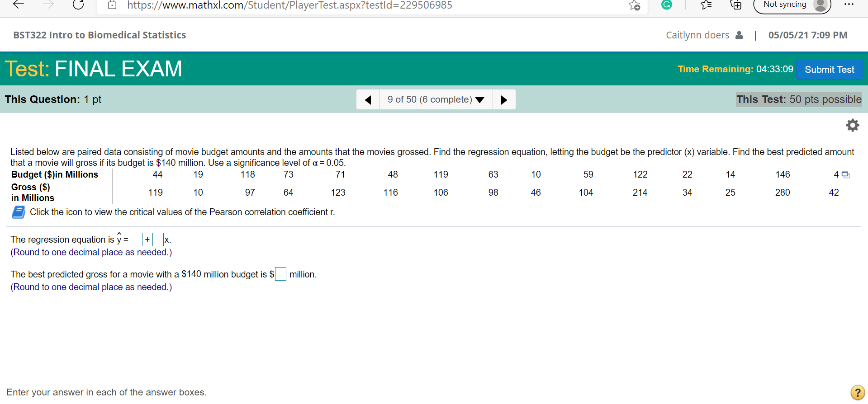The height and width of the screenshot is (404, 868).
Task: Click the browser forward arrow
Action: (x=48, y=5)
